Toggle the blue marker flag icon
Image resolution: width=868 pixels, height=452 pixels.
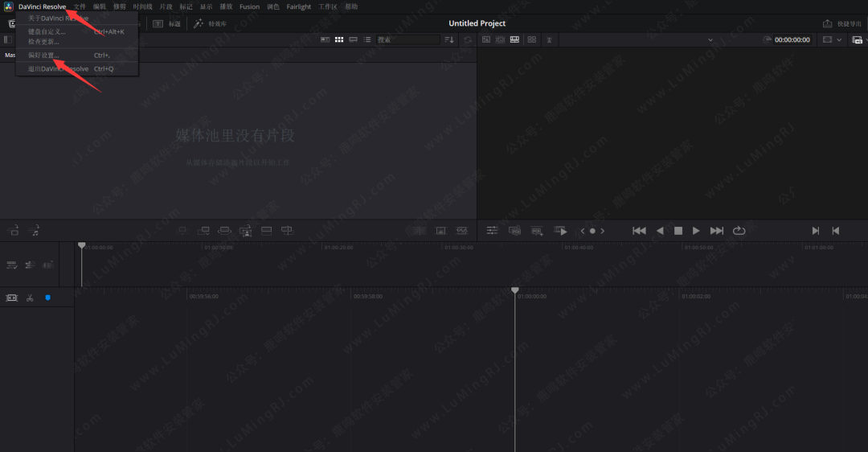[x=47, y=298]
